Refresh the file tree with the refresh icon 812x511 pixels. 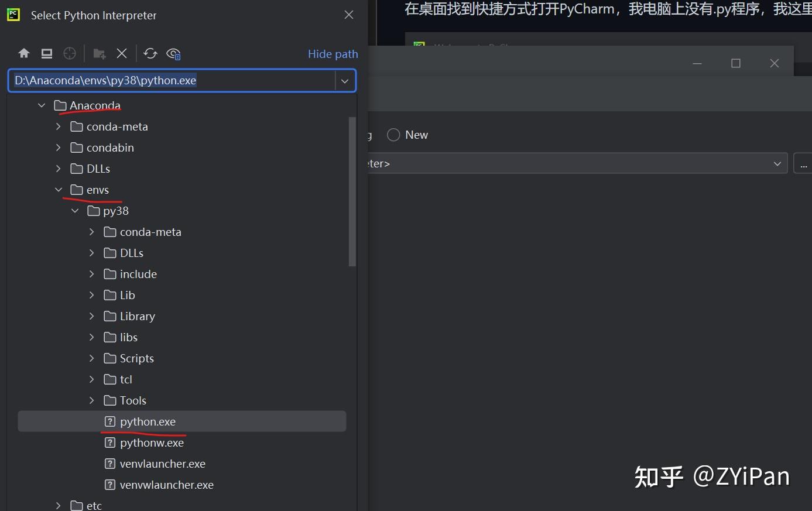point(150,53)
